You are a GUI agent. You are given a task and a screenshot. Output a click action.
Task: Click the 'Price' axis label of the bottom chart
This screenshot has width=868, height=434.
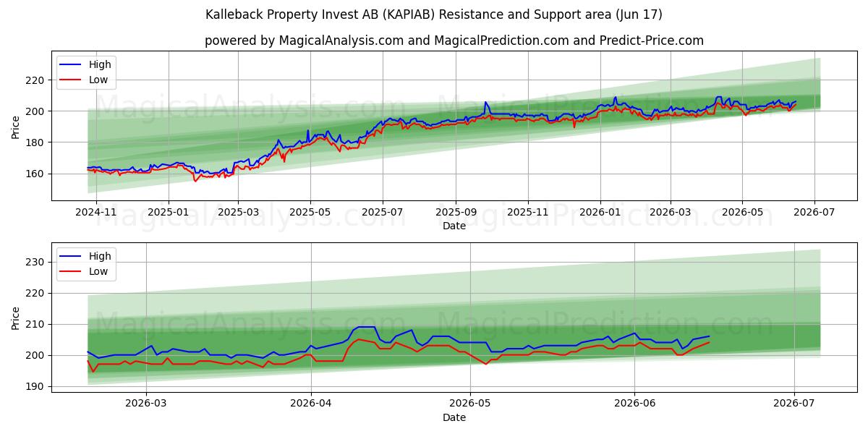point(16,318)
